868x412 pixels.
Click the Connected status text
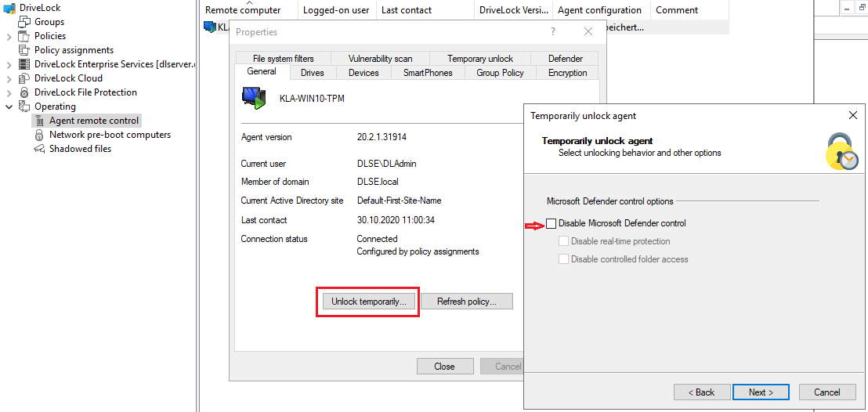click(377, 239)
